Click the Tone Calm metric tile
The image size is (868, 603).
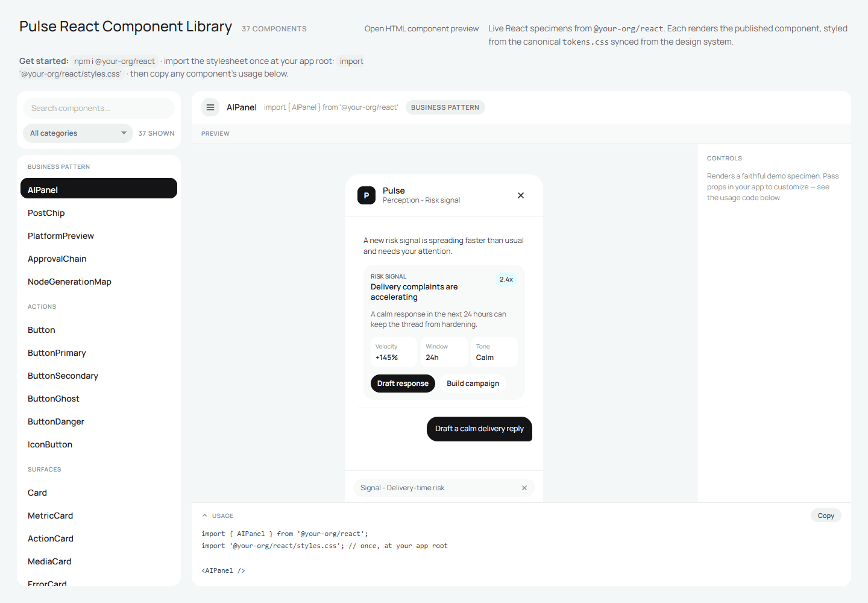tap(494, 352)
